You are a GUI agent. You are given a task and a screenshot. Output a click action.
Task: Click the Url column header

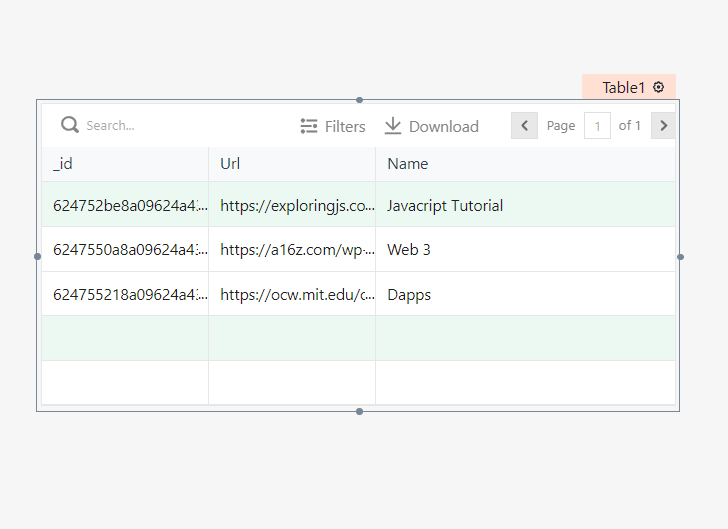[230, 164]
